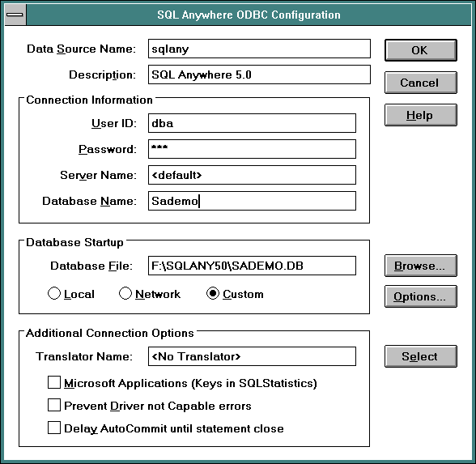Image resolution: width=476 pixels, height=464 pixels.
Task: Click the Password input field
Action: [252, 149]
